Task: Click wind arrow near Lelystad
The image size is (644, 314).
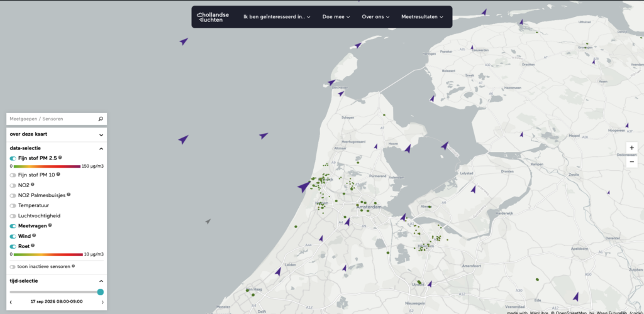Action: click(x=473, y=189)
